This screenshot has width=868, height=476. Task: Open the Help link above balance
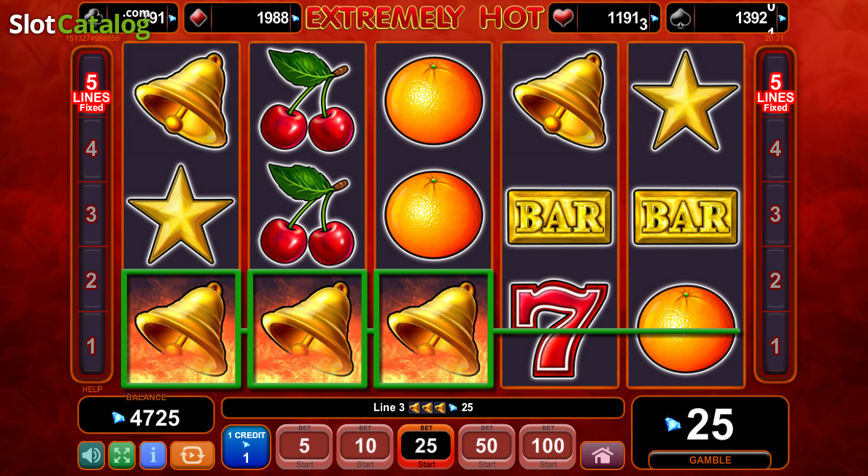(x=92, y=390)
